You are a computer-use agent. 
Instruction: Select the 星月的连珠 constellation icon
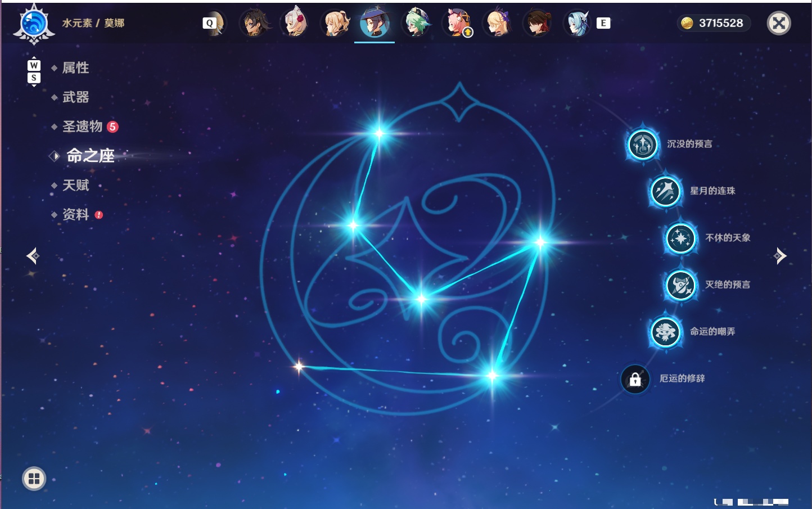tap(665, 191)
